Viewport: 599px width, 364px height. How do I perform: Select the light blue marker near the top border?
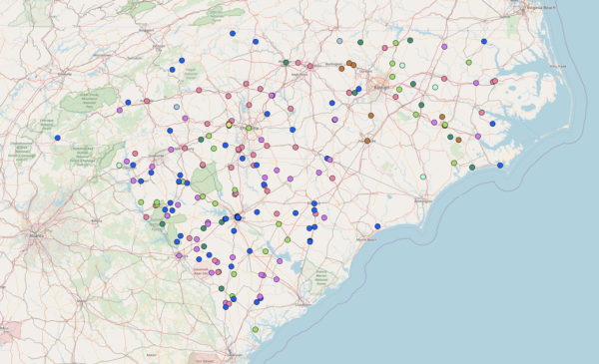click(339, 41)
